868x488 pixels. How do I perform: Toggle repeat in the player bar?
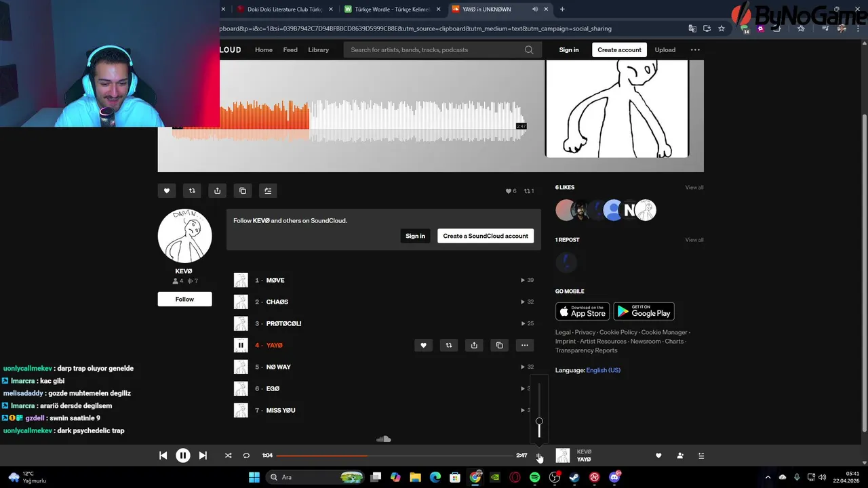coord(246,455)
